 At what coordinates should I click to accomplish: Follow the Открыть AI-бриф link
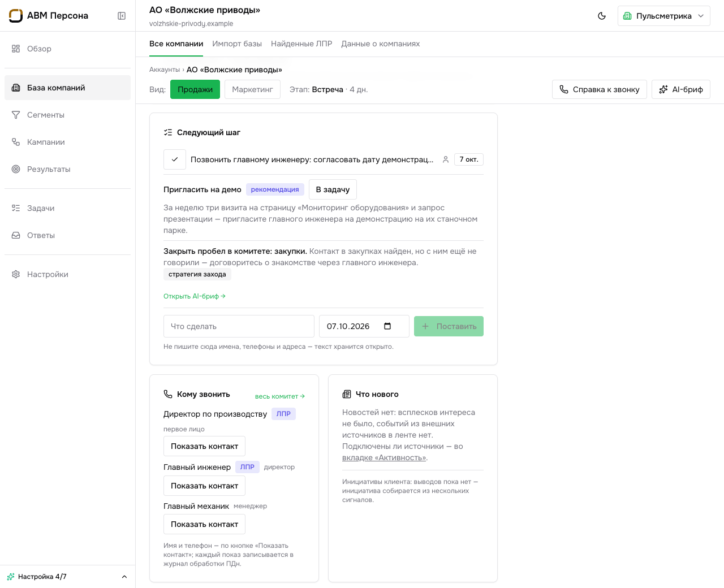pos(195,296)
